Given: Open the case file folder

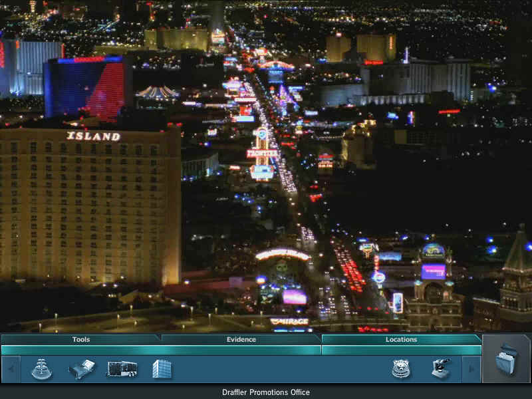Looking at the screenshot, I should (x=506, y=360).
